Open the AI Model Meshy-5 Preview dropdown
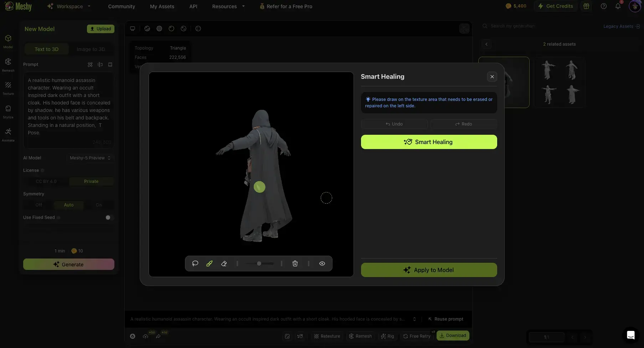The width and height of the screenshot is (644, 348). [x=90, y=158]
